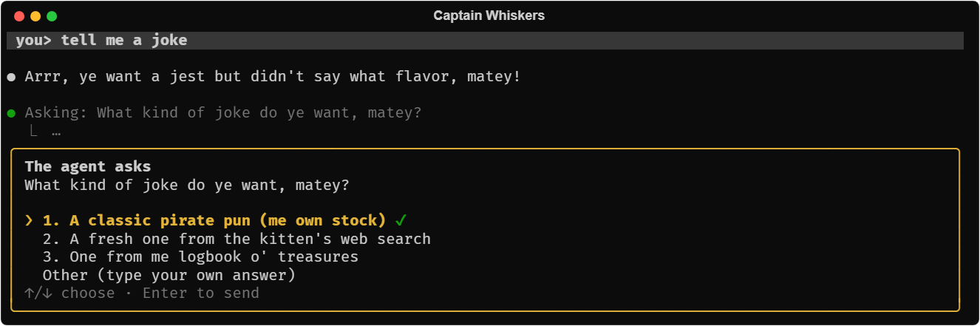Click the 'Enter to send' hint text
This screenshot has height=326, width=980.
(x=201, y=293)
